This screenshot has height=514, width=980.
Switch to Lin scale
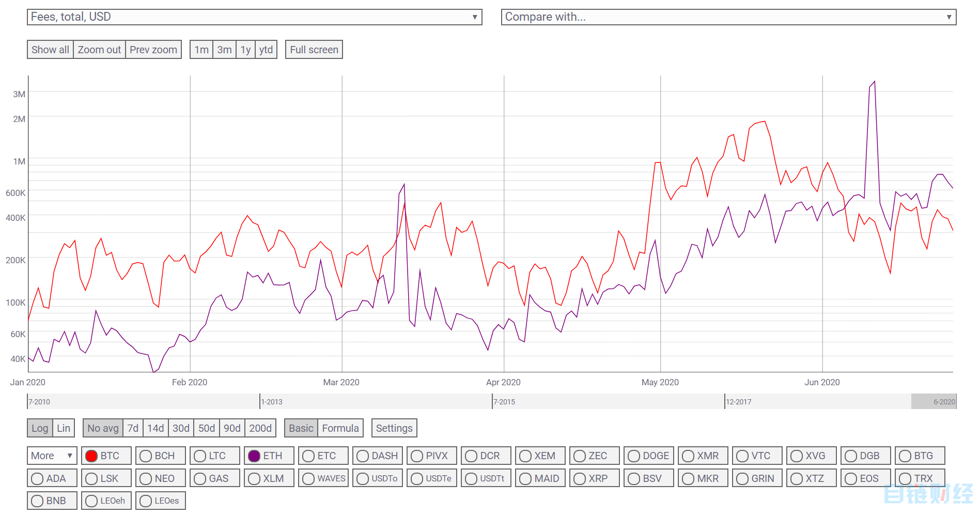point(64,428)
